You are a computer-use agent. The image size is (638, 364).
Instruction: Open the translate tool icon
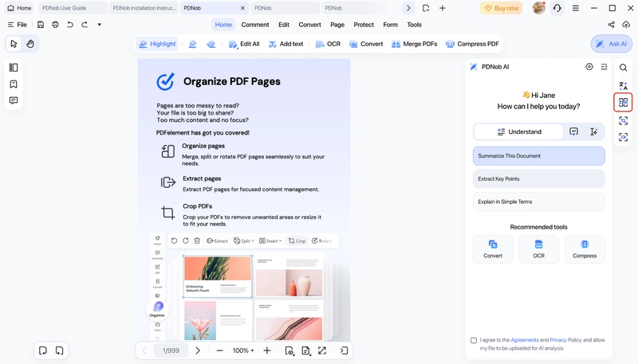pyautogui.click(x=623, y=86)
